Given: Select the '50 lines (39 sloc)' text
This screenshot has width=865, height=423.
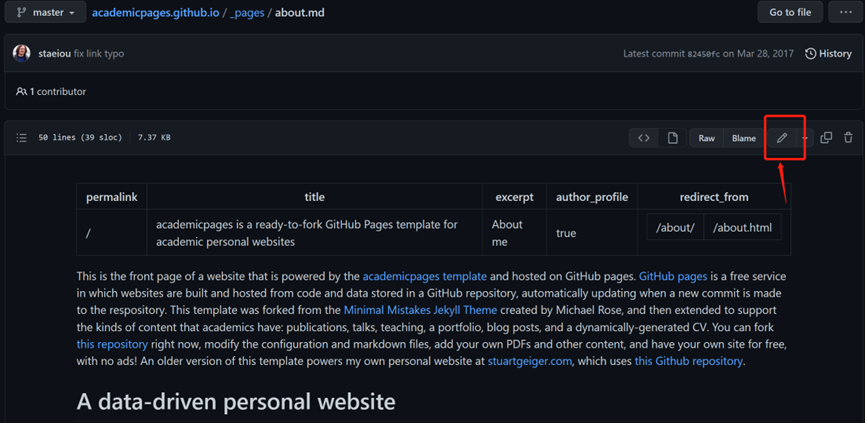Looking at the screenshot, I should pos(80,138).
